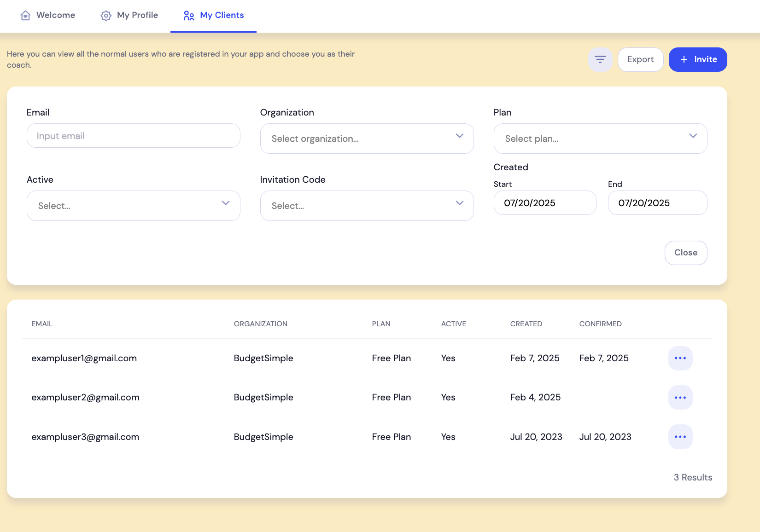The image size is (760, 532).
Task: Select the gear icon beside My Profile
Action: 105,15
